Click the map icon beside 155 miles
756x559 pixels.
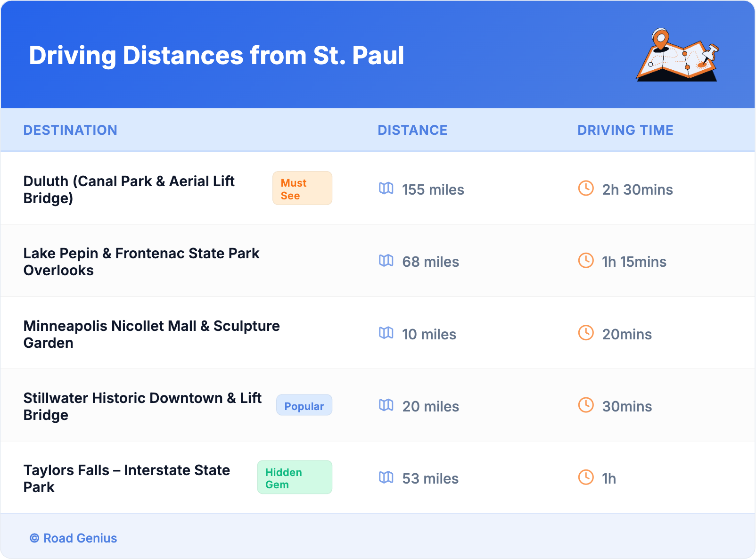pyautogui.click(x=386, y=189)
